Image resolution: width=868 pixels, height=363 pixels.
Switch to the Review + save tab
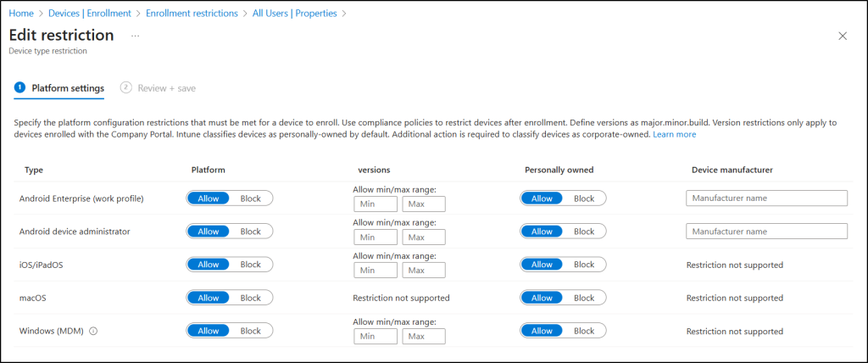click(x=166, y=87)
